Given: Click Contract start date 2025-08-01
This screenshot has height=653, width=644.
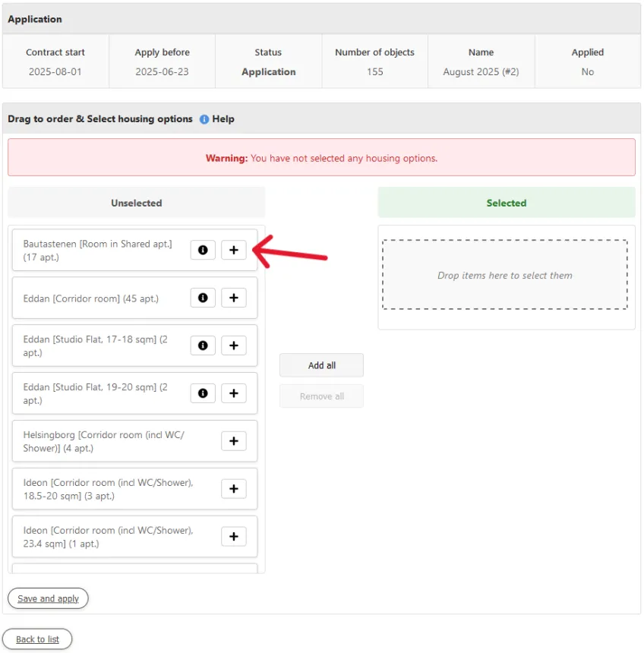Looking at the screenshot, I should point(55,71).
